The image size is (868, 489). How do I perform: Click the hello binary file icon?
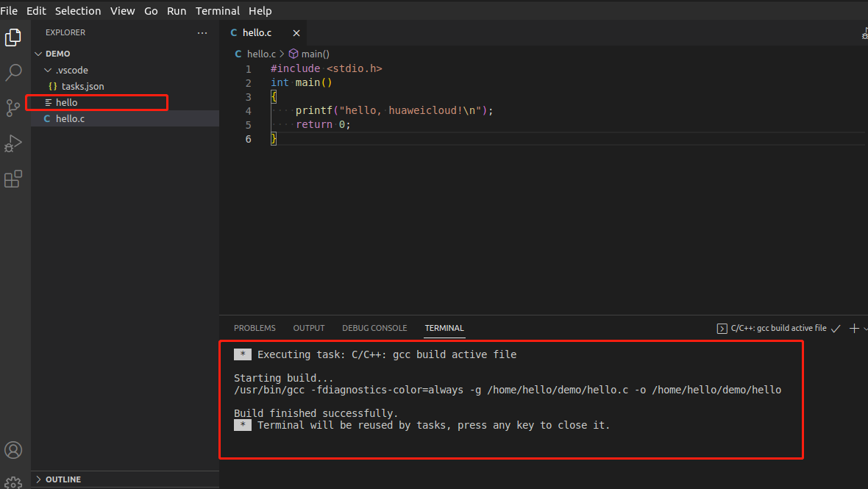(49, 102)
